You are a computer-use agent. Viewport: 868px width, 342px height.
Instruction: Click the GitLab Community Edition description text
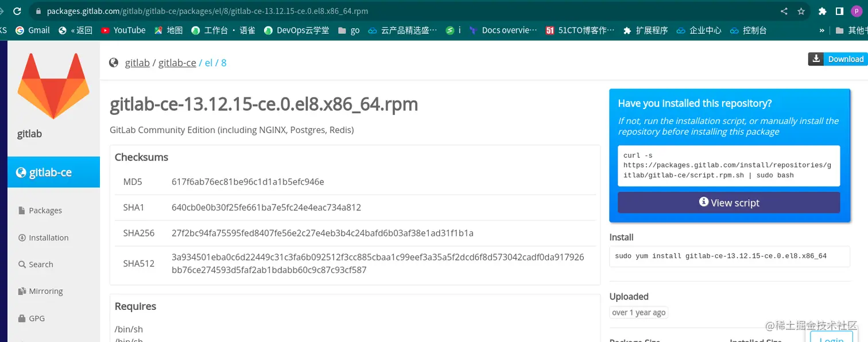232,130
